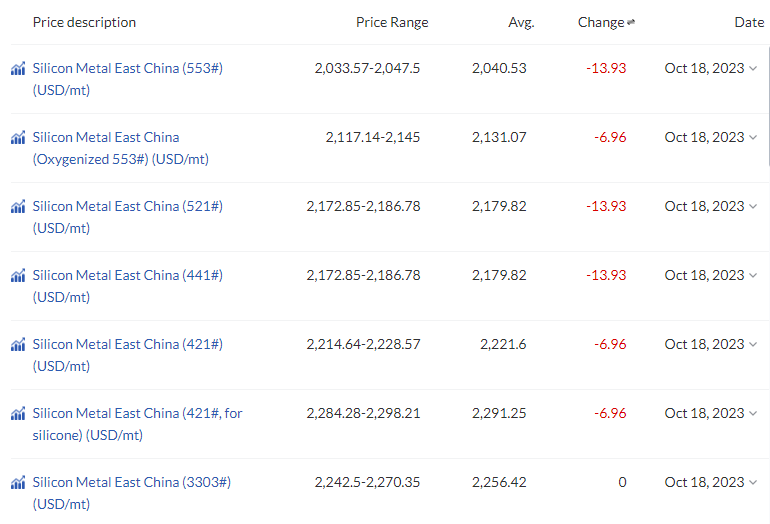
Task: Open chart icon for Silicon Metal 3303#
Action: 18,483
